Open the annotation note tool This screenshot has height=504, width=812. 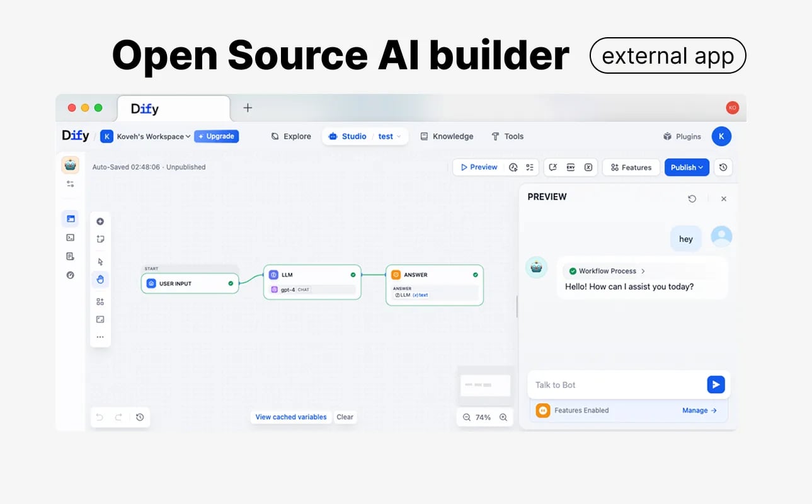tap(100, 239)
